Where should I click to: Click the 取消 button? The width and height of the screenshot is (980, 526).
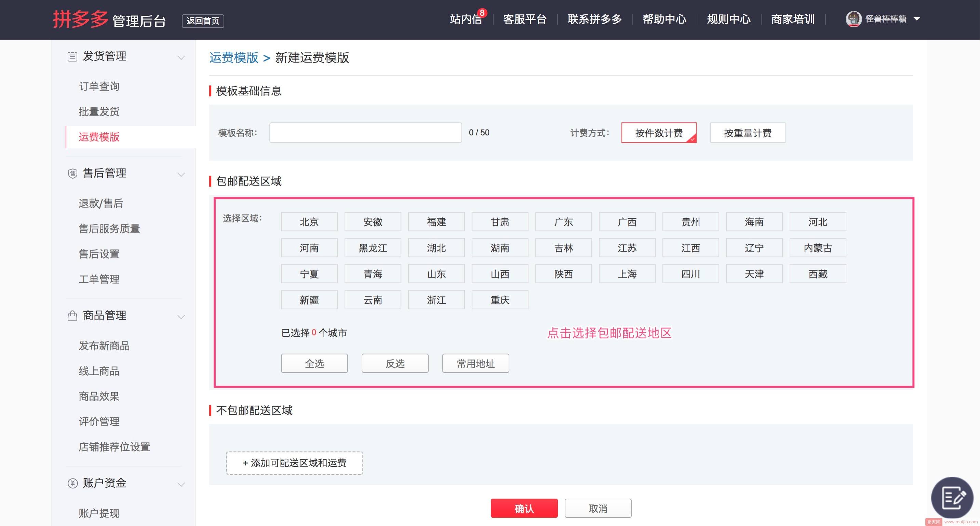(598, 509)
